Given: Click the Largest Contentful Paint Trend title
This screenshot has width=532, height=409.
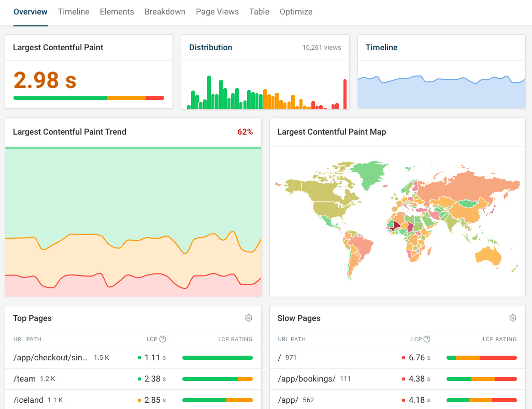Looking at the screenshot, I should (x=69, y=132).
